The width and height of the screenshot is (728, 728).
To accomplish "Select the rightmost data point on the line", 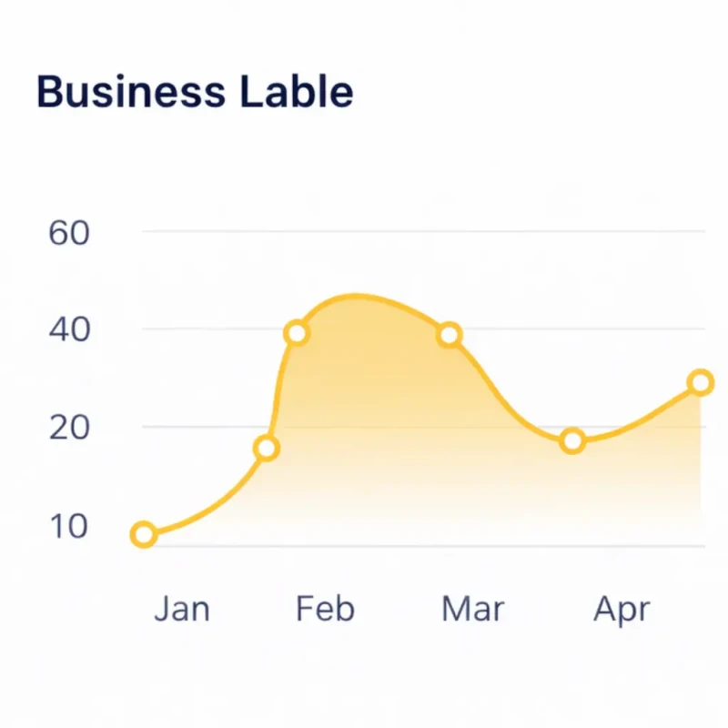I will (700, 382).
